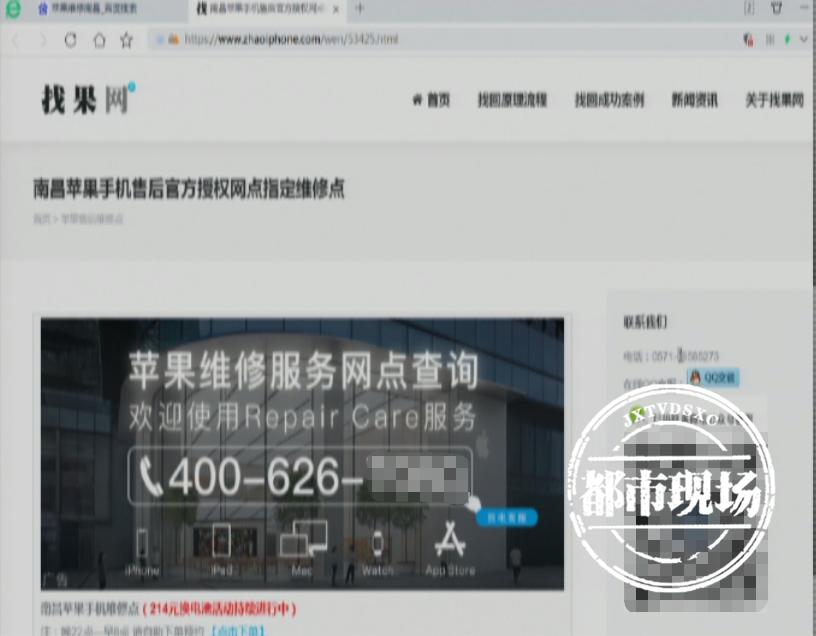Image resolution: width=816 pixels, height=636 pixels.
Task: Expand the address bar dropdown chevron
Action: [804, 40]
